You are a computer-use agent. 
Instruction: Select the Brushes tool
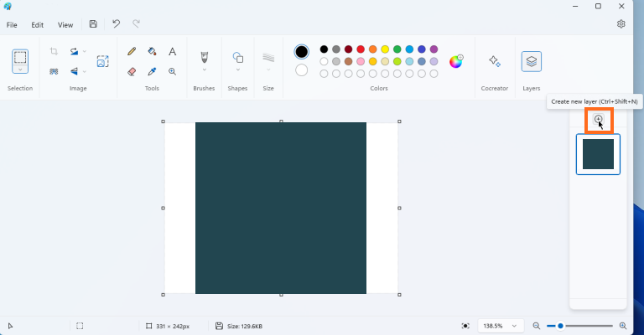pos(204,57)
